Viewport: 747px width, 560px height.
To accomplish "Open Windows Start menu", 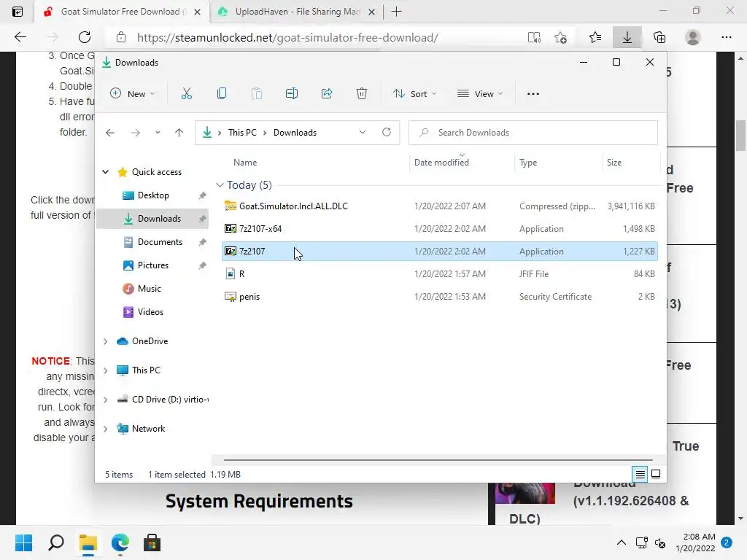I will coord(23,542).
